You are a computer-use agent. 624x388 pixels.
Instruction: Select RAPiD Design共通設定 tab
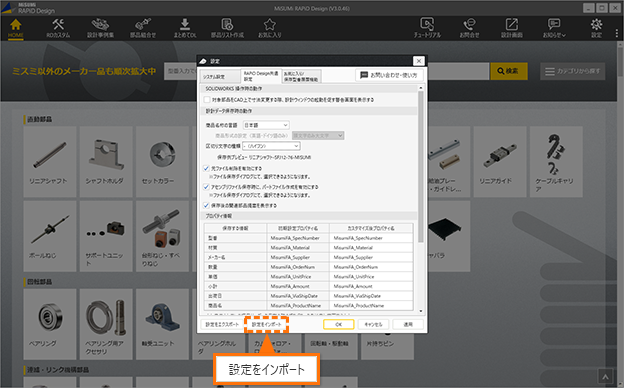(x=261, y=76)
